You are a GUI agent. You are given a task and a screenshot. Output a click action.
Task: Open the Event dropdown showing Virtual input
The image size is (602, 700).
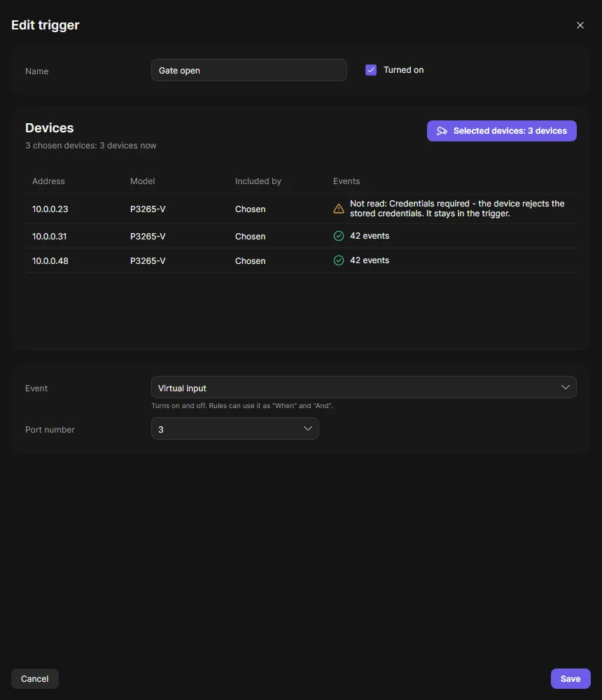[x=363, y=387]
